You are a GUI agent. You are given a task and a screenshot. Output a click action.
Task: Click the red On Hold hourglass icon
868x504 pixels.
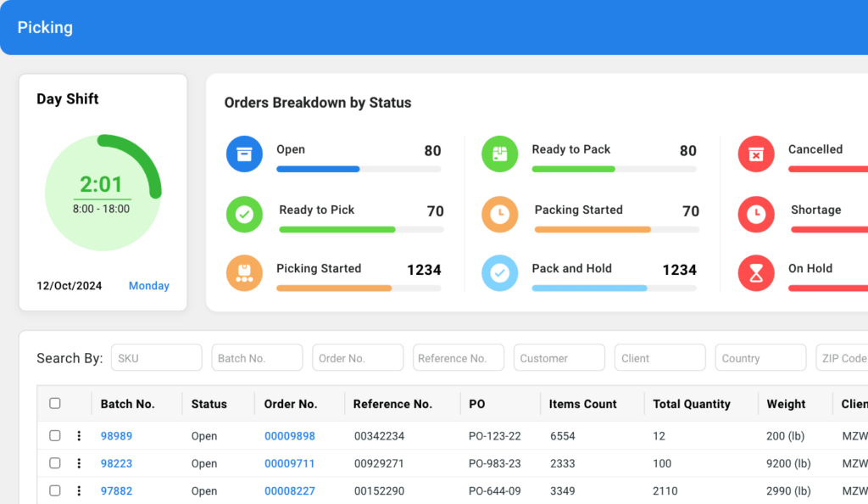point(756,273)
